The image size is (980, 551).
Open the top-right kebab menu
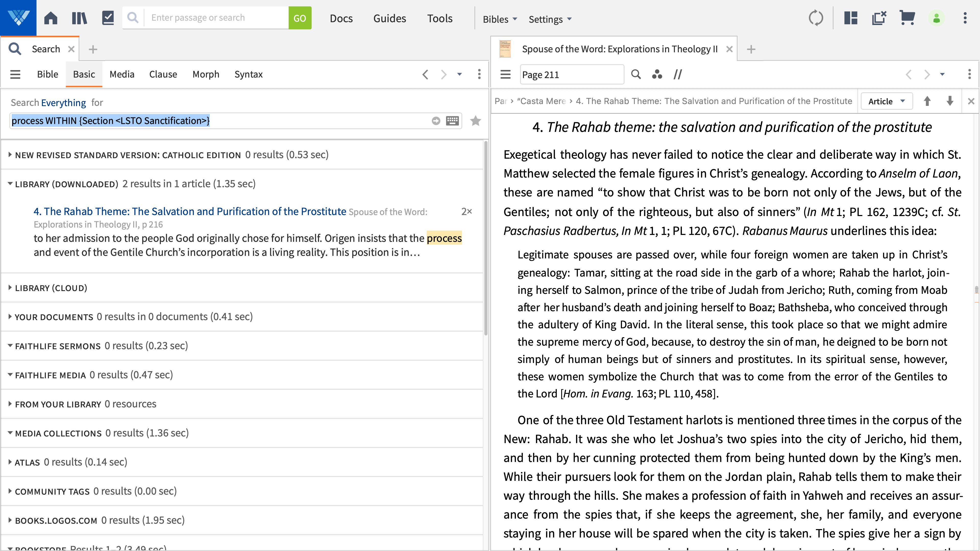click(x=965, y=18)
